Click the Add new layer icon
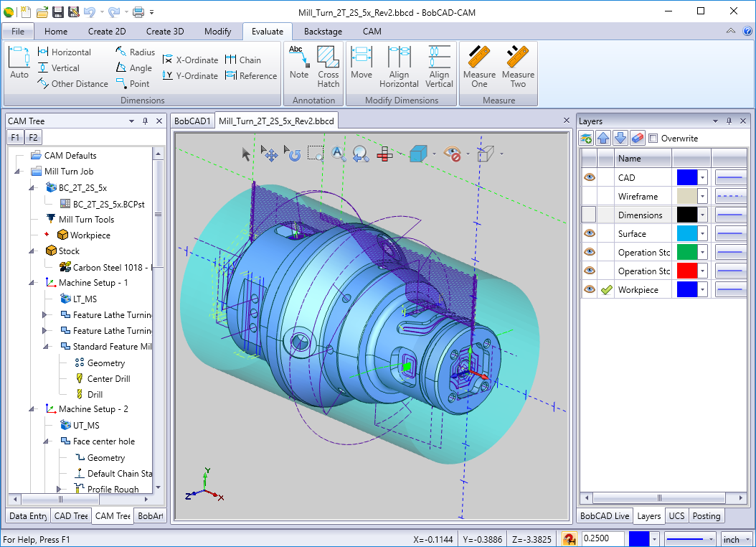 [587, 138]
